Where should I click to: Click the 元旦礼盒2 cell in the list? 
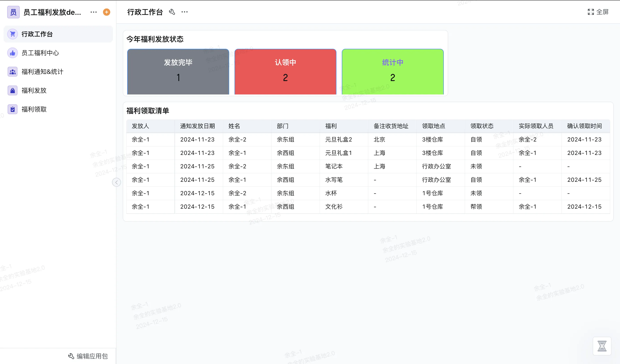[338, 139]
